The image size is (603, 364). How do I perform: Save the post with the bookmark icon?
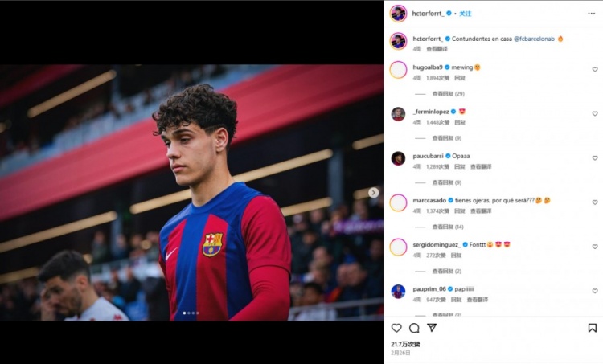(592, 328)
